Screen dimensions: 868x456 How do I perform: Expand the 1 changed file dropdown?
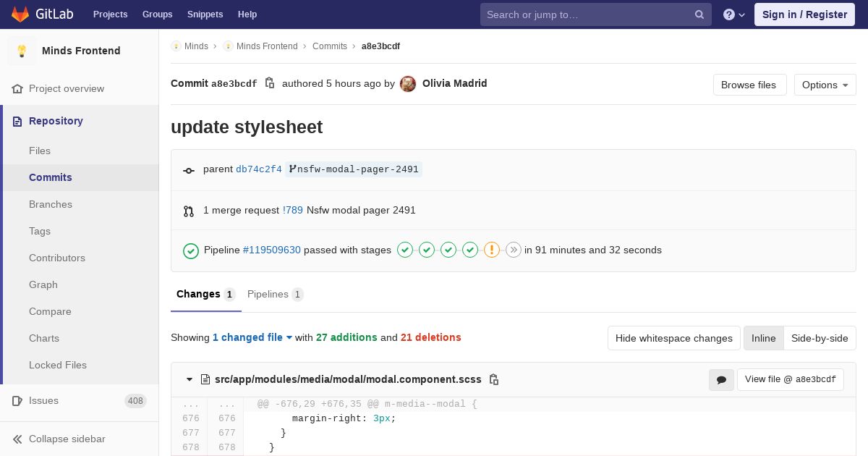point(252,337)
